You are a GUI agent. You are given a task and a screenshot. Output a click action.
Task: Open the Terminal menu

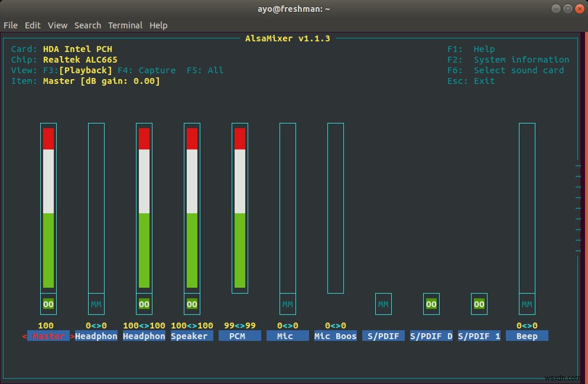click(x=125, y=25)
